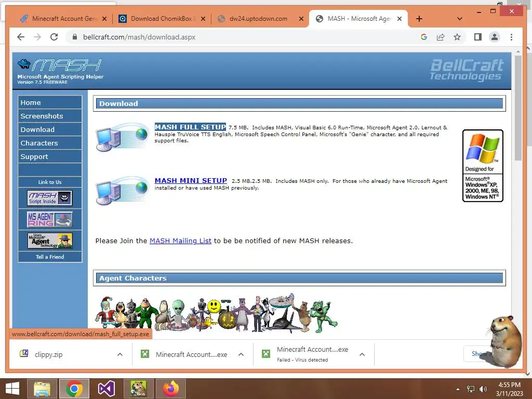The width and height of the screenshot is (532, 399).
Task: Expand options for failed virus-detected download
Action: (362, 354)
